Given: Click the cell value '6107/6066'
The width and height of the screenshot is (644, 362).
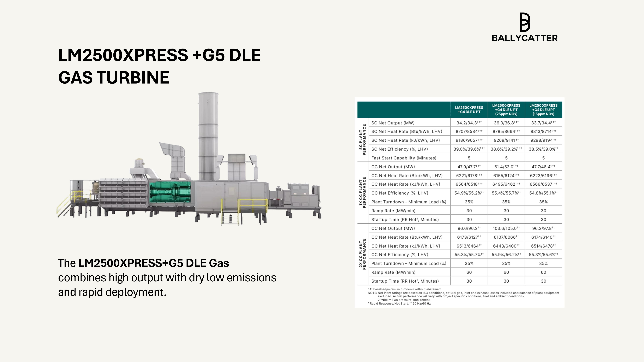Looking at the screenshot, I should point(506,237).
